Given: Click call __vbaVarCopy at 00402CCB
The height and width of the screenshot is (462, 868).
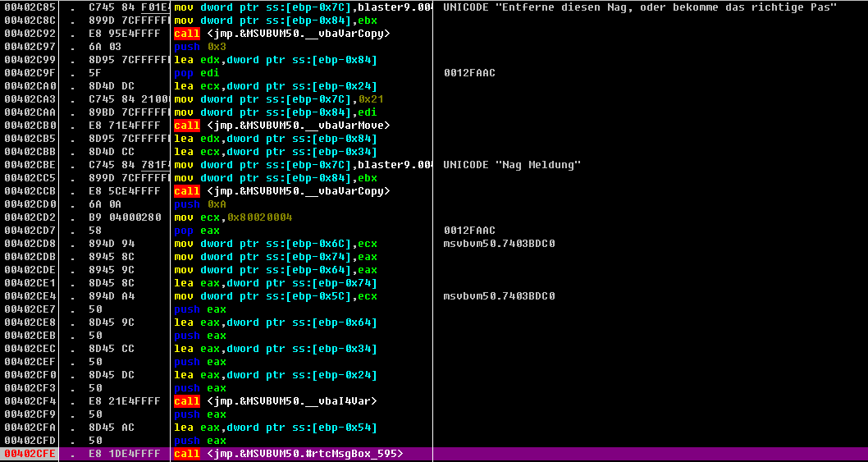Looking at the screenshot, I should pos(281,191).
